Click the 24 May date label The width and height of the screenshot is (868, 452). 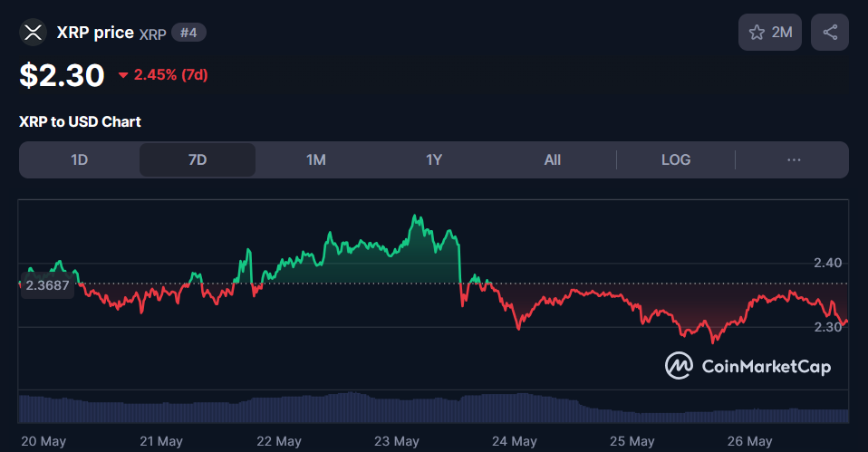tap(515, 441)
